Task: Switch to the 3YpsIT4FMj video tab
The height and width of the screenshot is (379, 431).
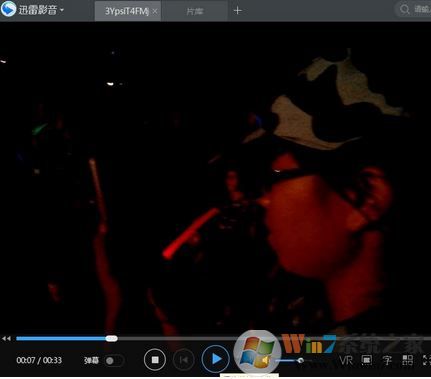Action: [x=126, y=11]
